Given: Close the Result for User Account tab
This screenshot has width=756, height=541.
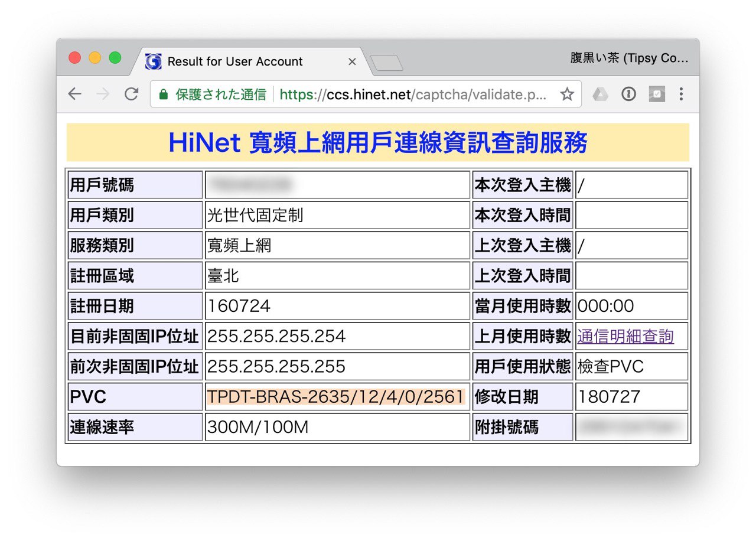Looking at the screenshot, I should pyautogui.click(x=352, y=61).
